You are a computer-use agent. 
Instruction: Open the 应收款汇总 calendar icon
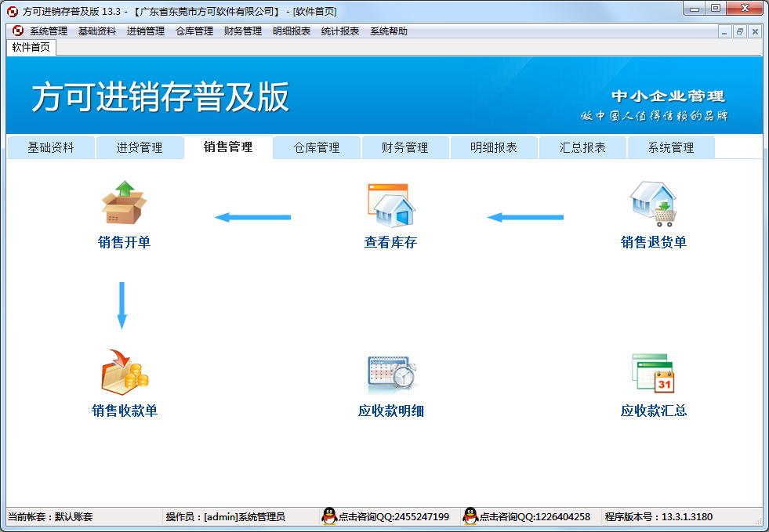653,373
